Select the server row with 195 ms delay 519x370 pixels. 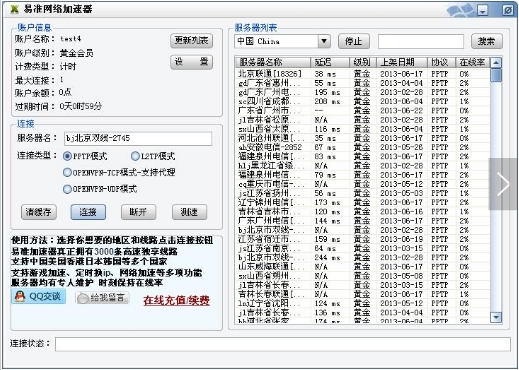click(x=363, y=92)
